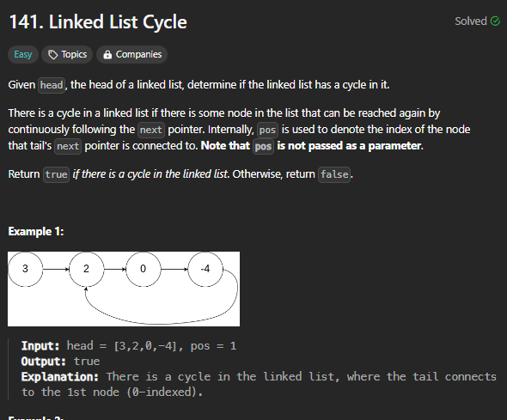Click node 0 in the diagram
This screenshot has height=420, width=507.
click(143, 269)
